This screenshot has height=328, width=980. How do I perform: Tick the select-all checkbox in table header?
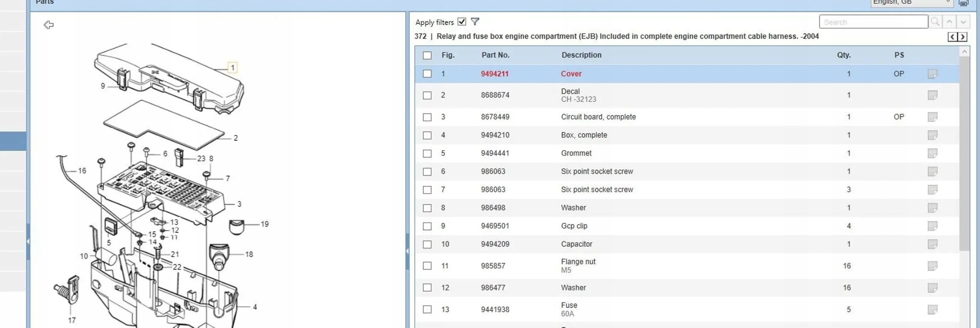pos(427,56)
